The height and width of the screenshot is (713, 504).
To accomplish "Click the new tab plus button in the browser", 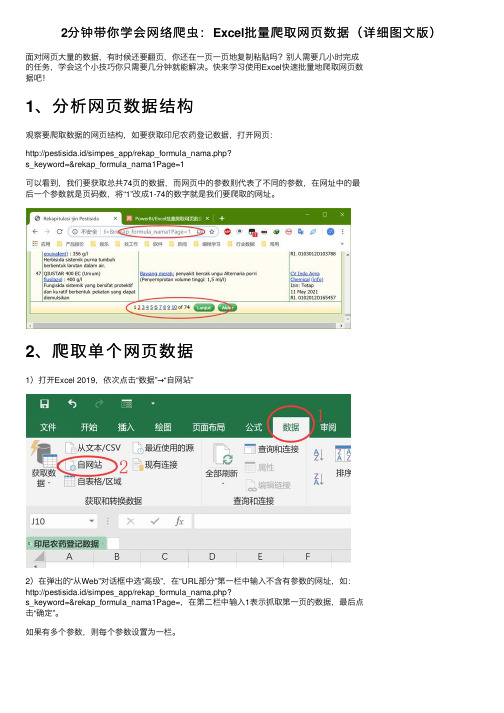I will 222,218.
